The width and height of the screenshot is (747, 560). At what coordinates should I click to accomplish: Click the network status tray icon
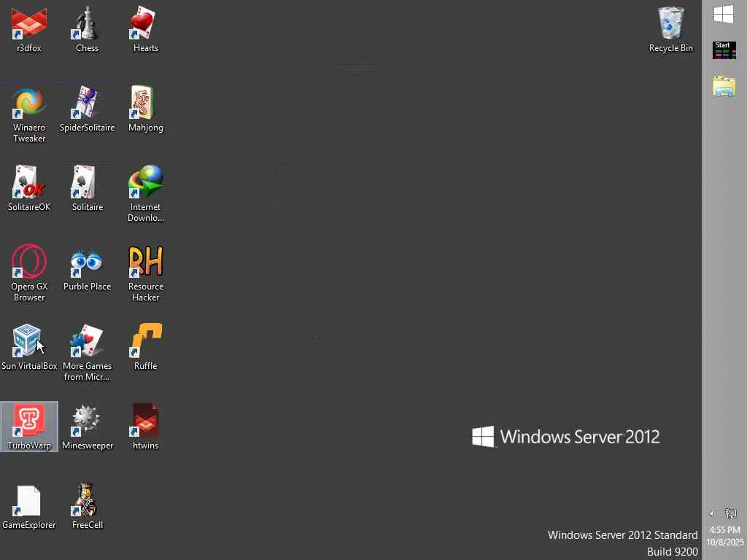click(730, 513)
